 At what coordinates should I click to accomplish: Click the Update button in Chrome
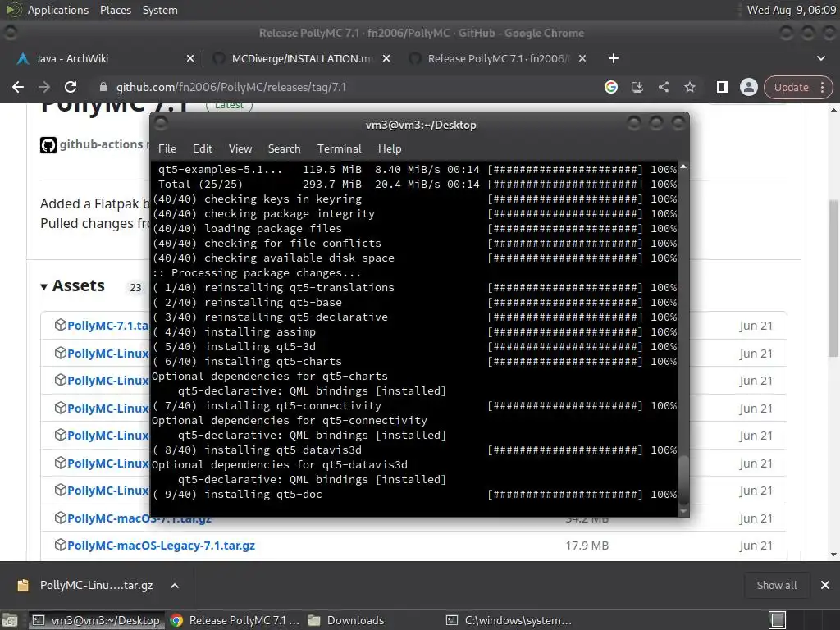[791, 87]
